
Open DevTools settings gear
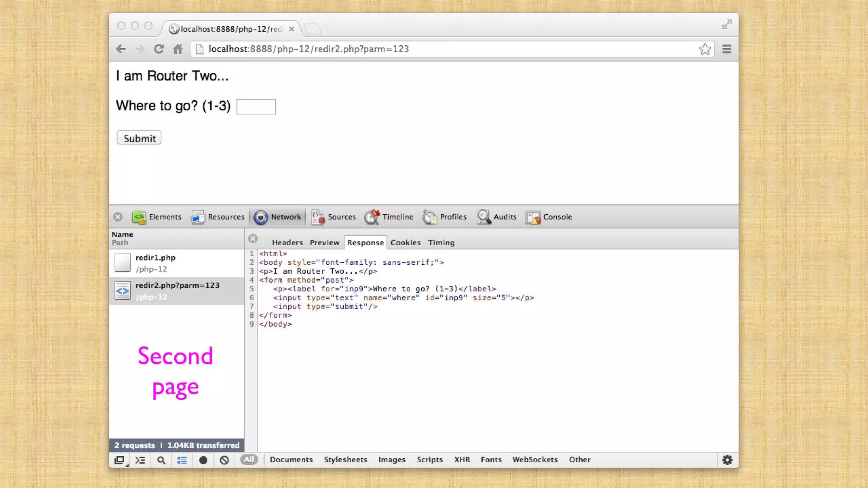point(727,460)
